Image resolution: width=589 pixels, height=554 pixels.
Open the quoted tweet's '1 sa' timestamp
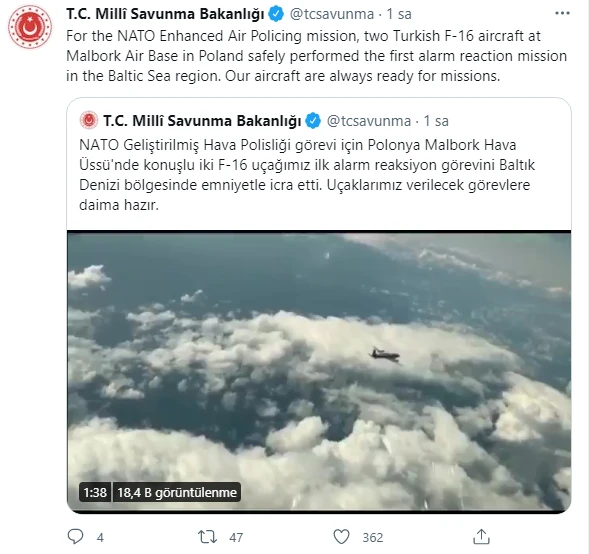pyautogui.click(x=436, y=121)
